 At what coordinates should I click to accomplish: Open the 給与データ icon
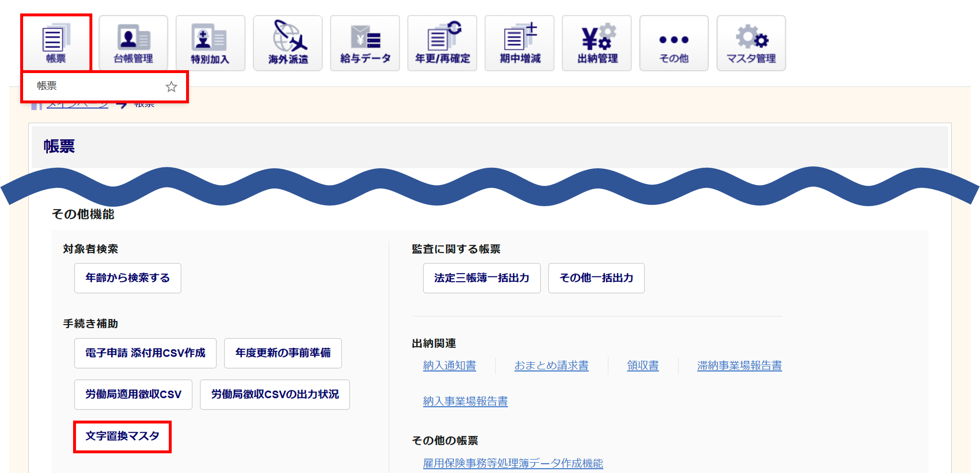[365, 43]
